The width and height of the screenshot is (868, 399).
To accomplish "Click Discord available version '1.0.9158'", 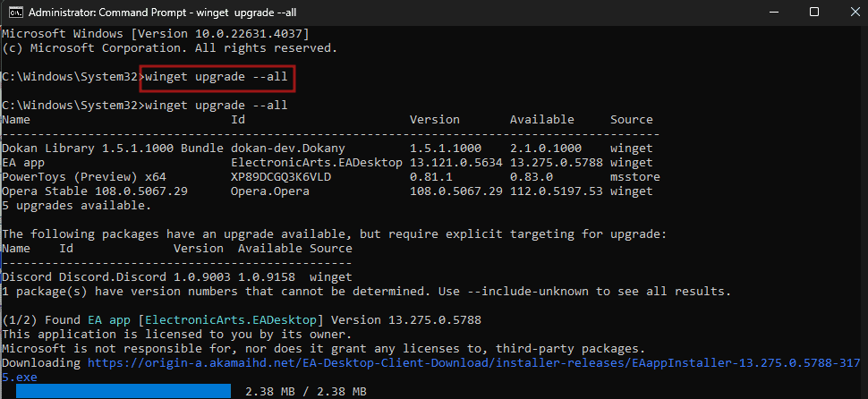I will point(267,276).
